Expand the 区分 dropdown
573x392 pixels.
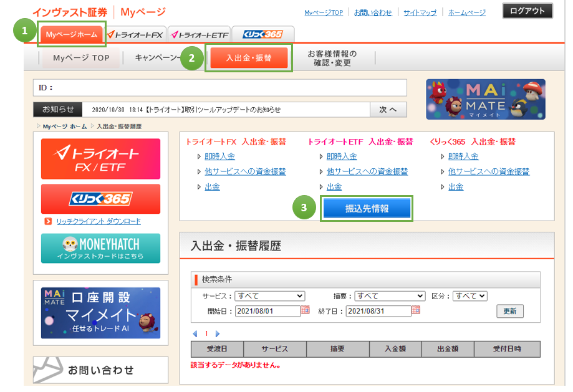(470, 296)
